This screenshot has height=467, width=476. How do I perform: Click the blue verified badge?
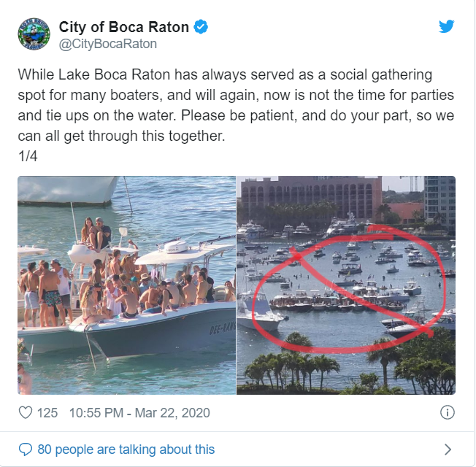tap(201, 27)
